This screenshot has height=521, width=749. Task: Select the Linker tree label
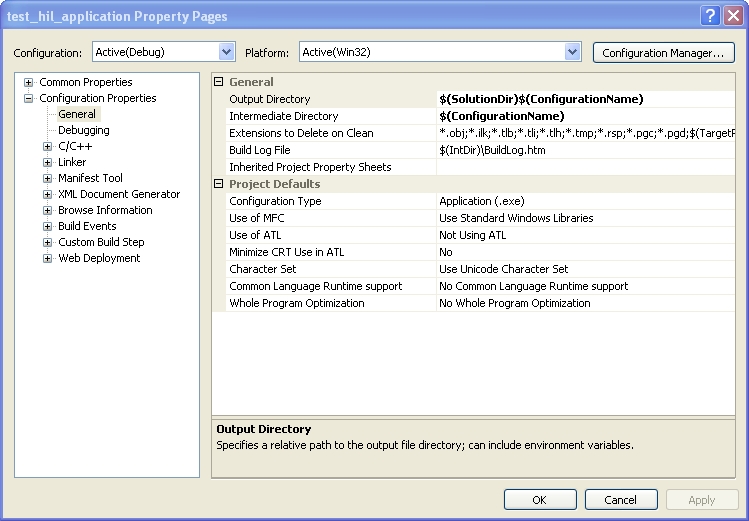(x=72, y=162)
